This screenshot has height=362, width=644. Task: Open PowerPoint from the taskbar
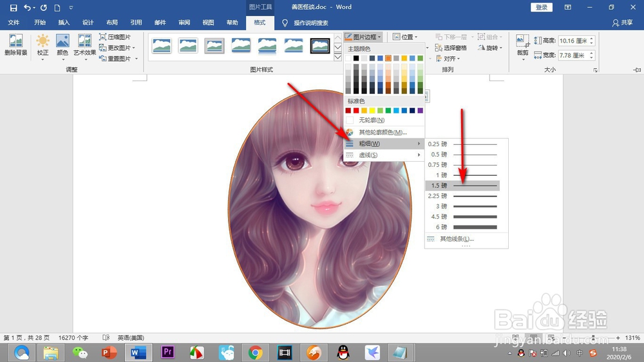(109, 352)
